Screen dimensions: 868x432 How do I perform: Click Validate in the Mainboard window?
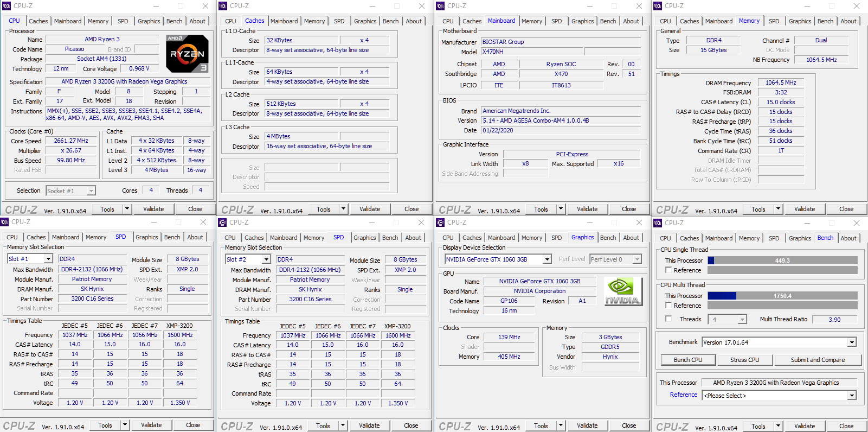tap(587, 209)
